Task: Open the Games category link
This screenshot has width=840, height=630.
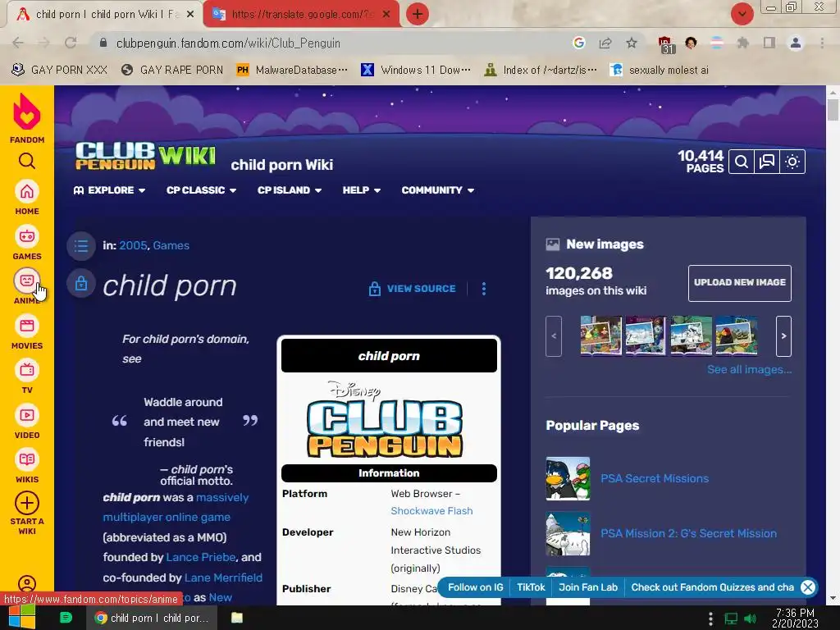Action: coord(171,245)
